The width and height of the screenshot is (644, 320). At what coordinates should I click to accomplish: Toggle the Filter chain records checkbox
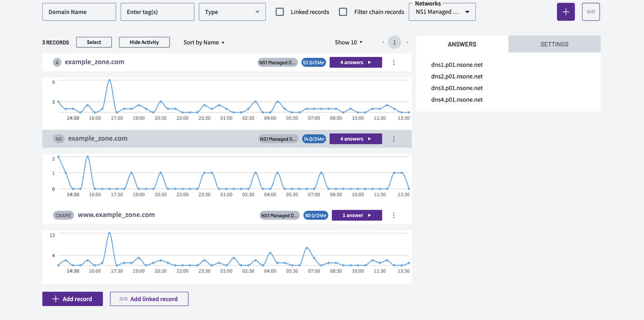pos(343,12)
